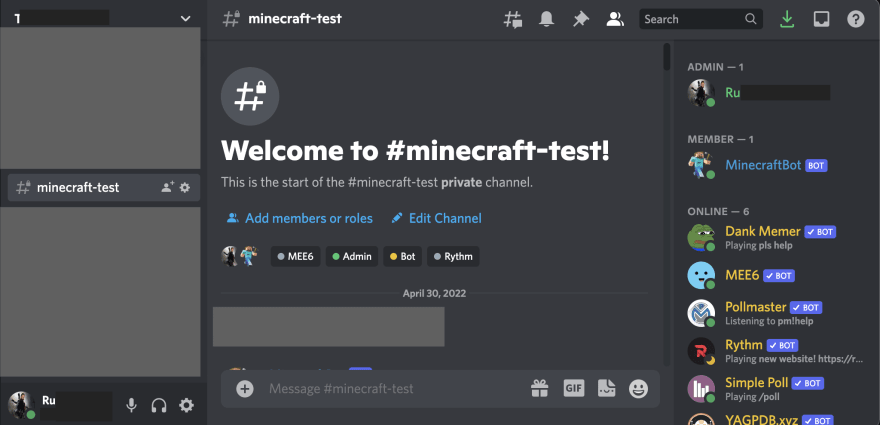Open the emoji picker
The height and width of the screenshot is (425, 880).
638,389
